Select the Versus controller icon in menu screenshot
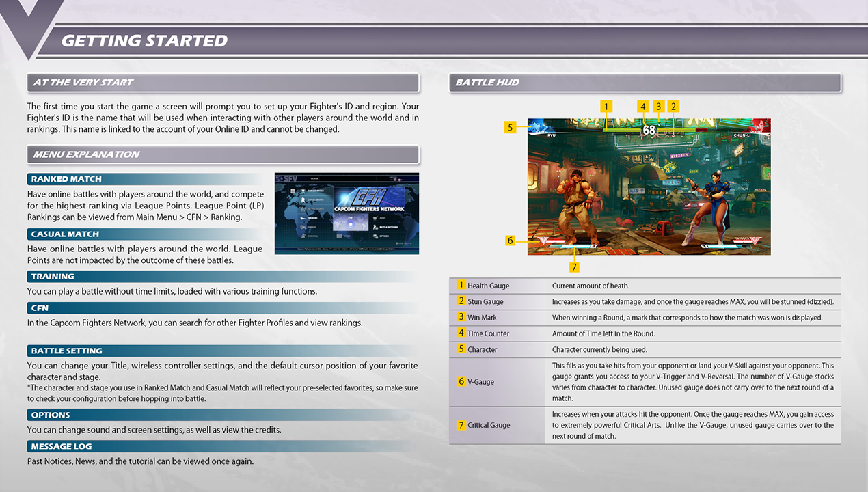The image size is (868, 492). point(303,227)
